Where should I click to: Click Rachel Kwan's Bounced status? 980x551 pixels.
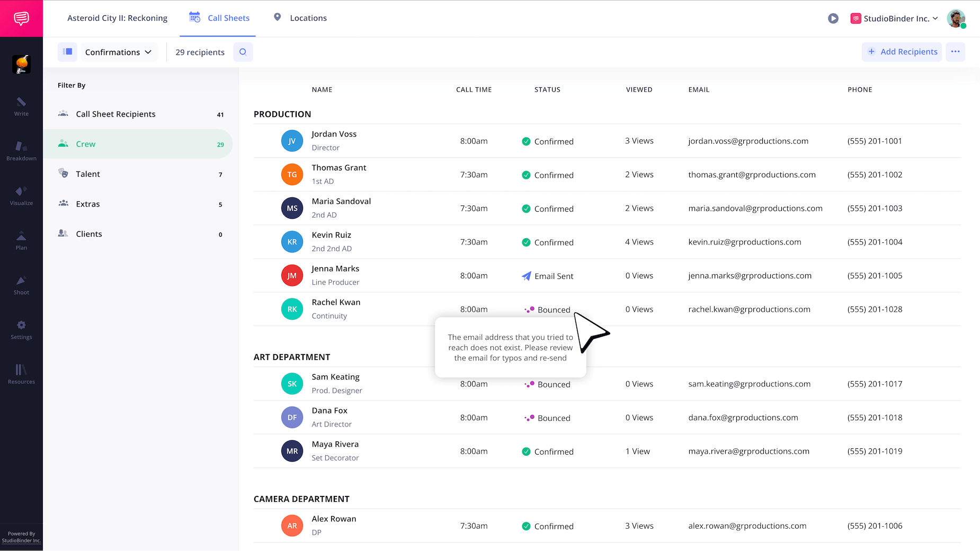coord(548,310)
